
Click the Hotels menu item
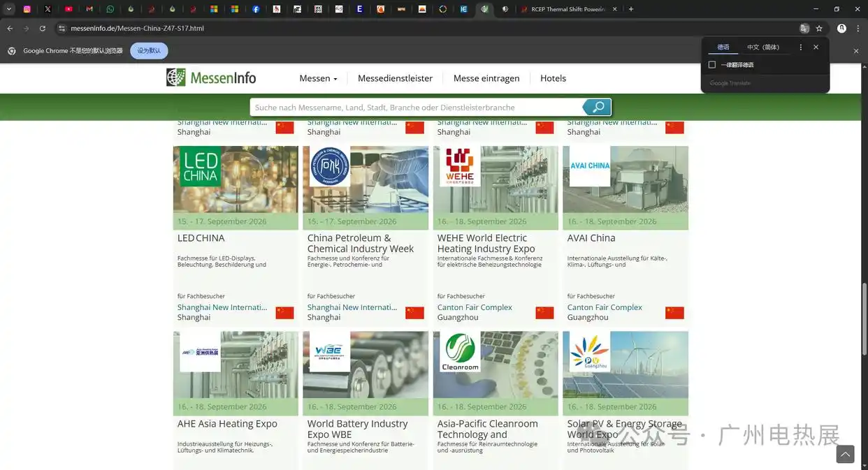553,78
